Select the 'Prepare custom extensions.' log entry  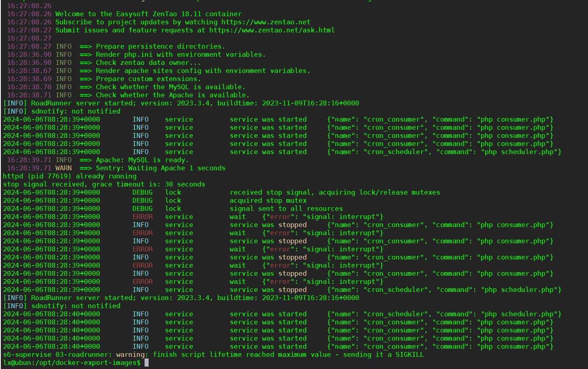click(148, 79)
